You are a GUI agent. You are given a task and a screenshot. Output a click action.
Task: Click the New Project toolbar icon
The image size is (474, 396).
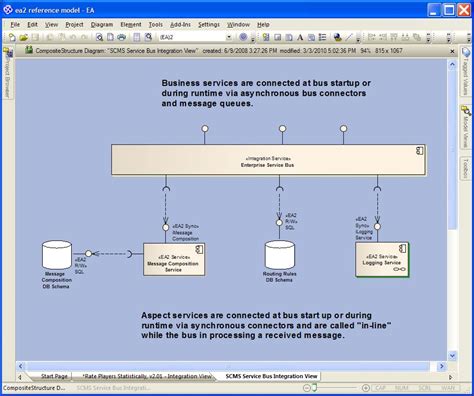(12, 37)
